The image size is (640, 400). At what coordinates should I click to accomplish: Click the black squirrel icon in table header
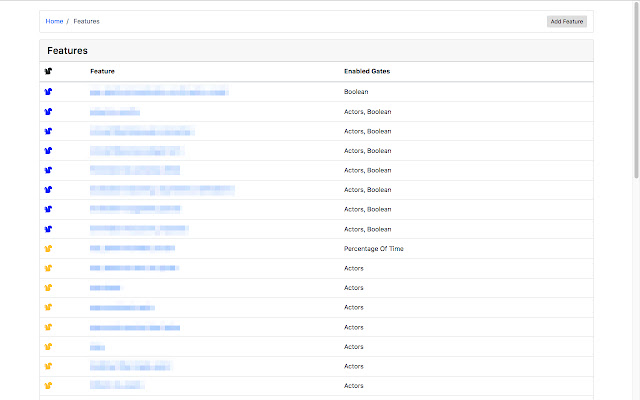(x=48, y=71)
